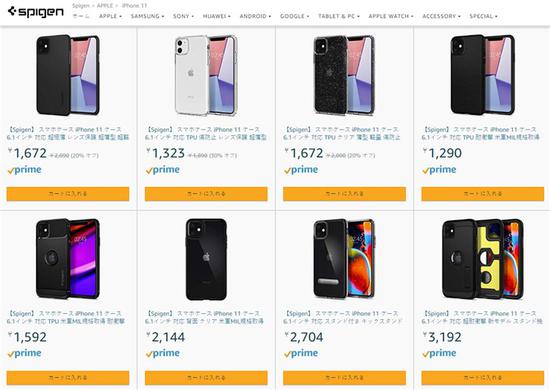Click the Spigen logo
The image size is (550, 390).
point(36,12)
